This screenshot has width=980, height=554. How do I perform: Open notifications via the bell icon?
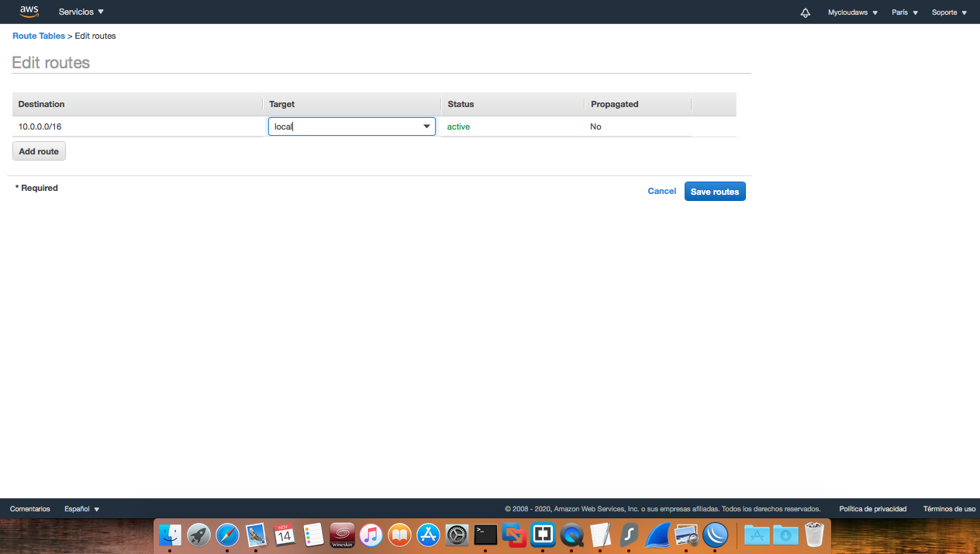(x=805, y=12)
